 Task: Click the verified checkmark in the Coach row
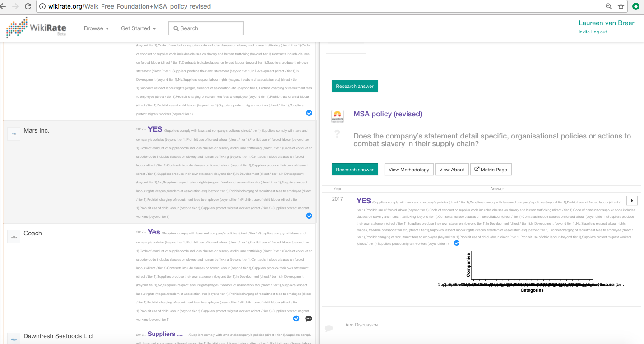pos(296,318)
